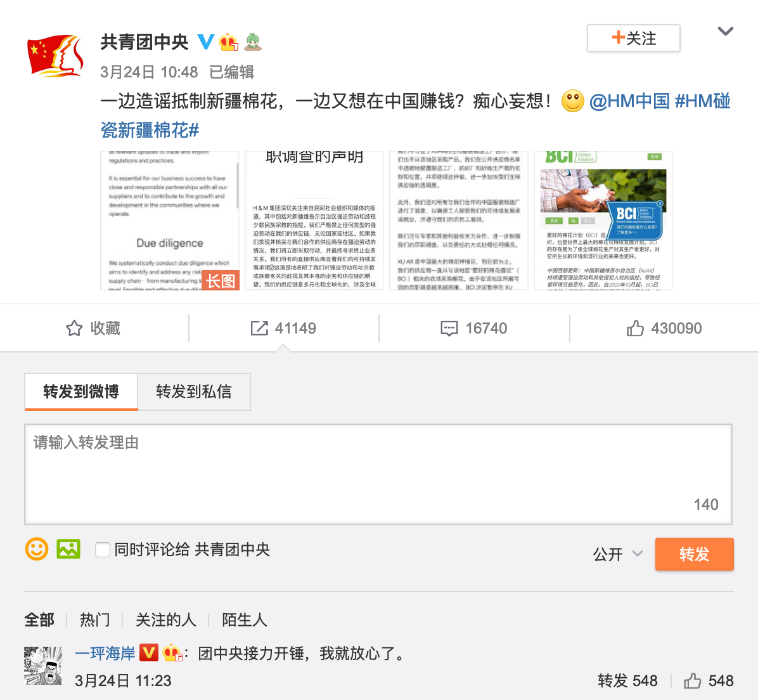Click the orange 转发 button

click(694, 554)
